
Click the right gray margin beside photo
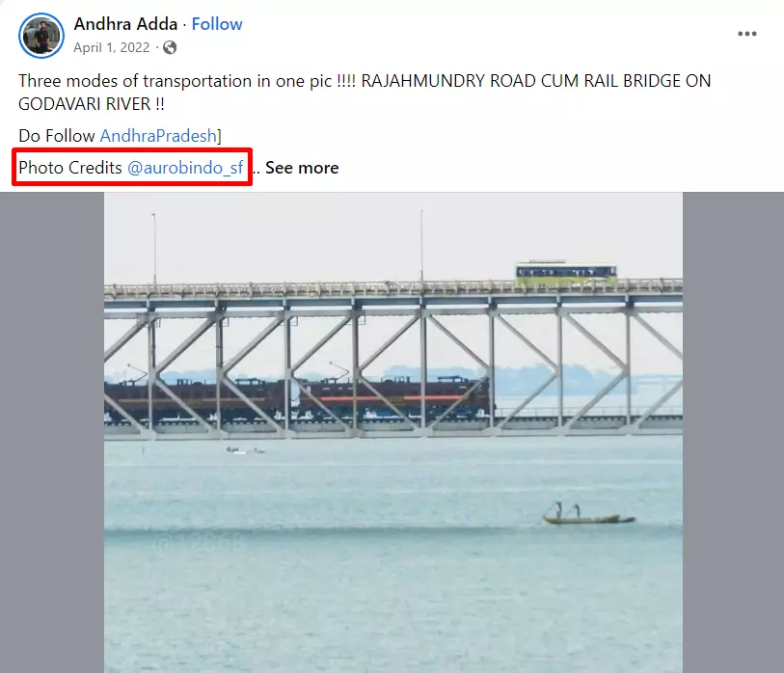pos(733,433)
